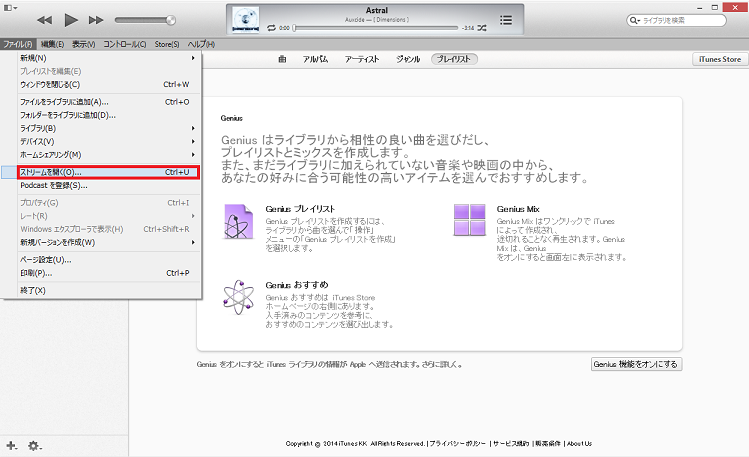The image size is (749, 457).
Task: Open the About Us footer link
Action: point(579,444)
